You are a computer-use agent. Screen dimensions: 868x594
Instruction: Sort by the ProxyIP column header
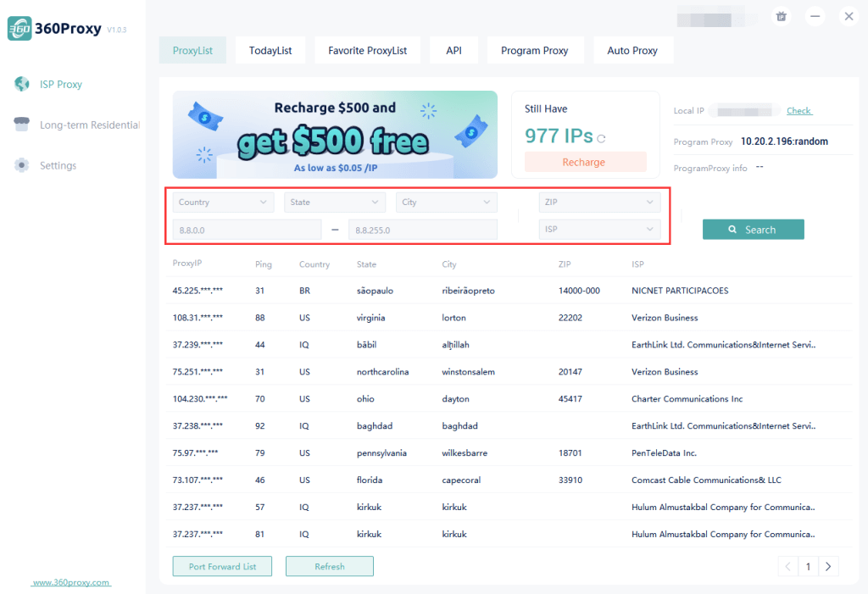[x=187, y=263]
